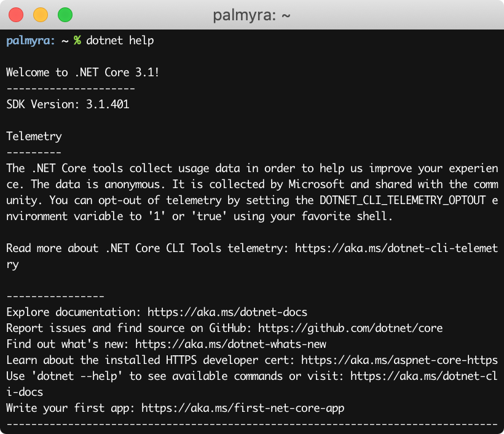This screenshot has width=504, height=434.
Task: Click "Write your first app:" text
Action: [71, 408]
